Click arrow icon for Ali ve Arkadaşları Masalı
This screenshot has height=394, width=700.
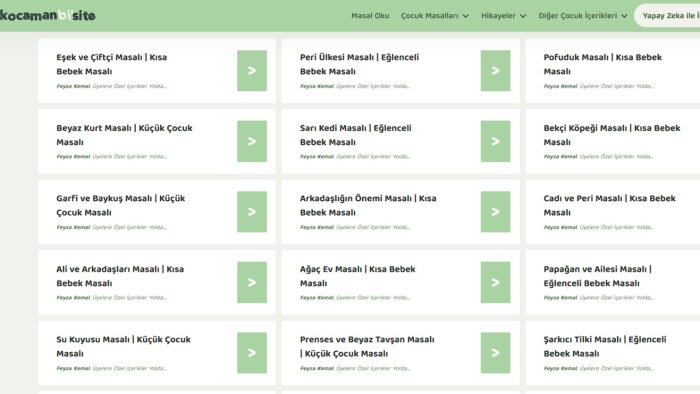pos(252,282)
